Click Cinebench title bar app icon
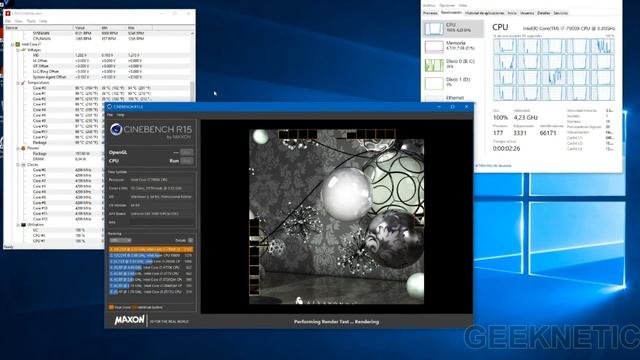 109,107
